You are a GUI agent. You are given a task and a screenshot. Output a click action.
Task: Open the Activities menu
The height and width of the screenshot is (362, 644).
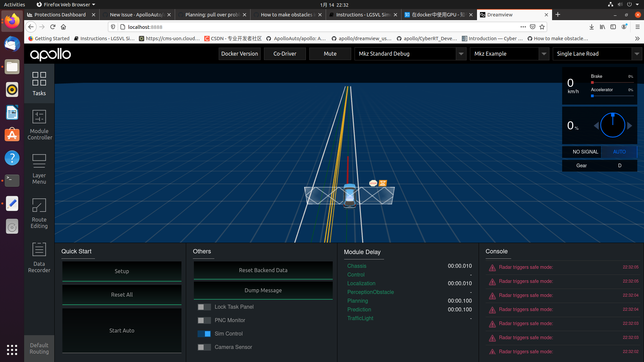tap(14, 4)
